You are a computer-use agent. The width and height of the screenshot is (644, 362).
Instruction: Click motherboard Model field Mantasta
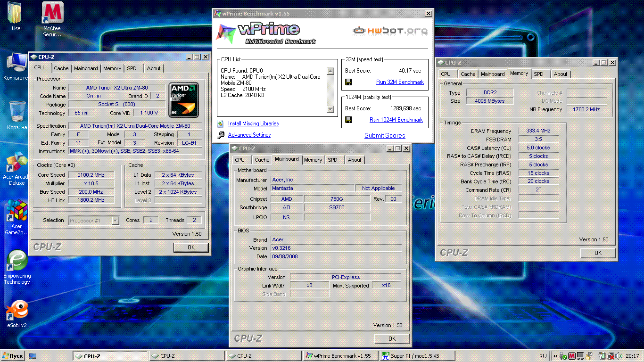pos(313,188)
